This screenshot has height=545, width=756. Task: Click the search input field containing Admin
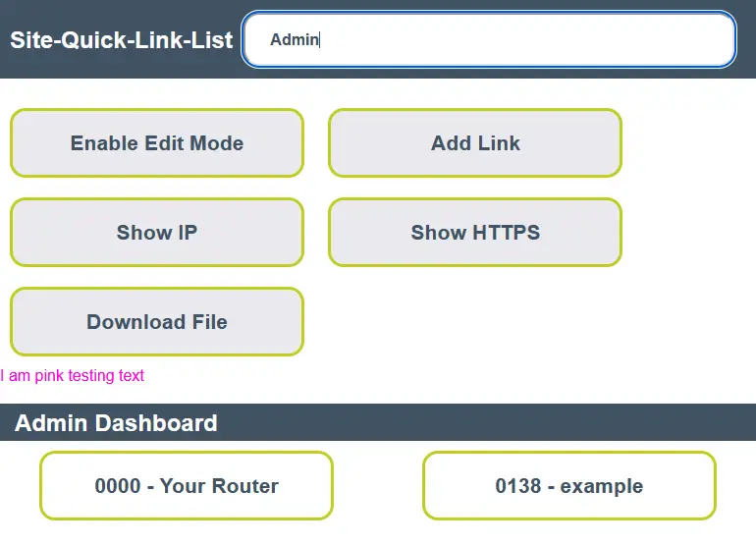488,39
